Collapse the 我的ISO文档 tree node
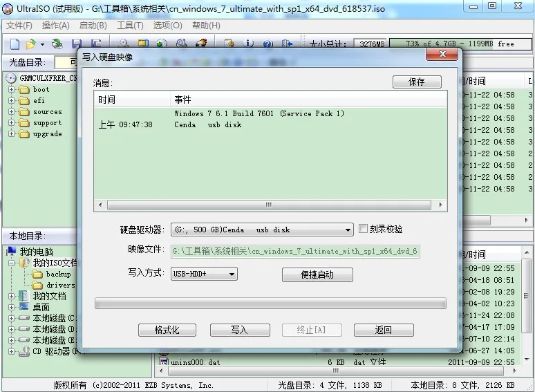Viewport: 535px width, 392px height. pos(11,263)
